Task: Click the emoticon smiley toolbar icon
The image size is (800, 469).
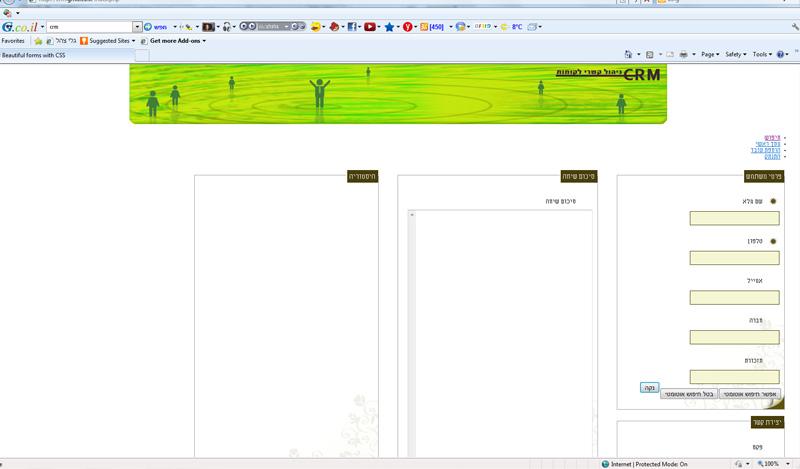Action: click(x=315, y=27)
